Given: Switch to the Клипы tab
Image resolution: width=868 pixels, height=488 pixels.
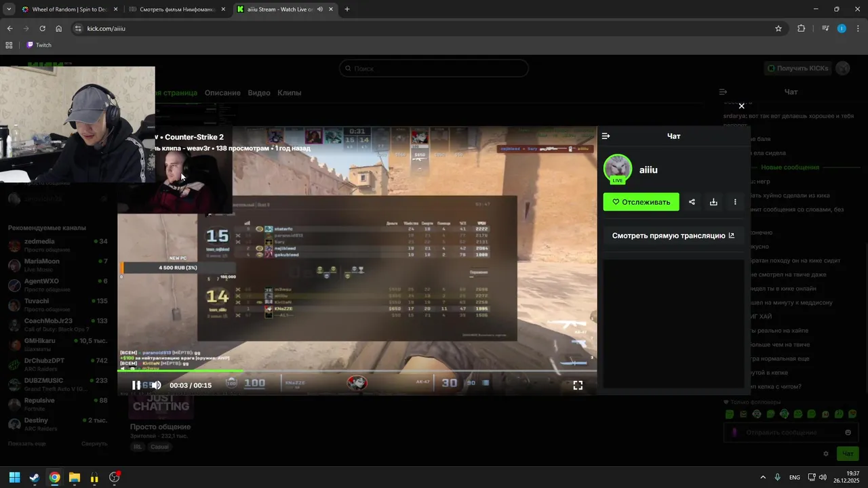Looking at the screenshot, I should tap(290, 93).
